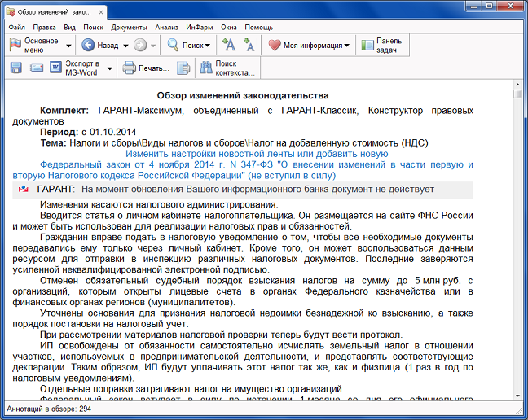Screen dimensions: 528x420
Task: Click the print preview page icon
Action: coord(183,68)
